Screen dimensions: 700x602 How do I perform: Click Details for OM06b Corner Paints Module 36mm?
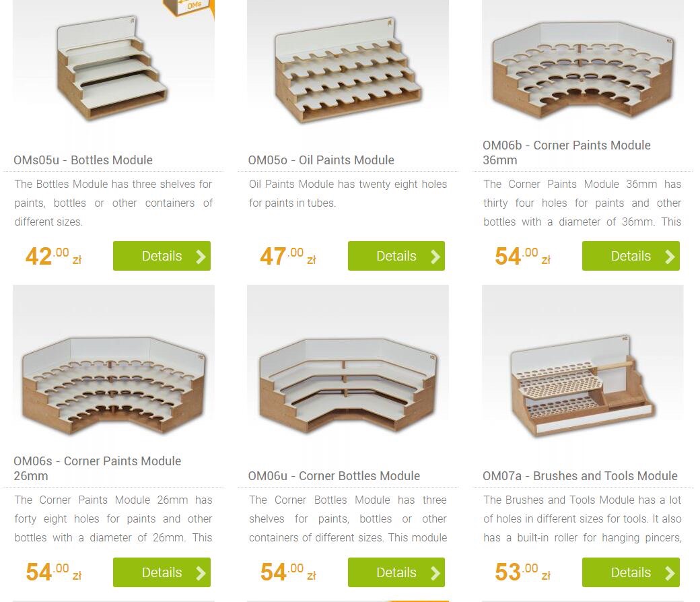click(x=631, y=256)
